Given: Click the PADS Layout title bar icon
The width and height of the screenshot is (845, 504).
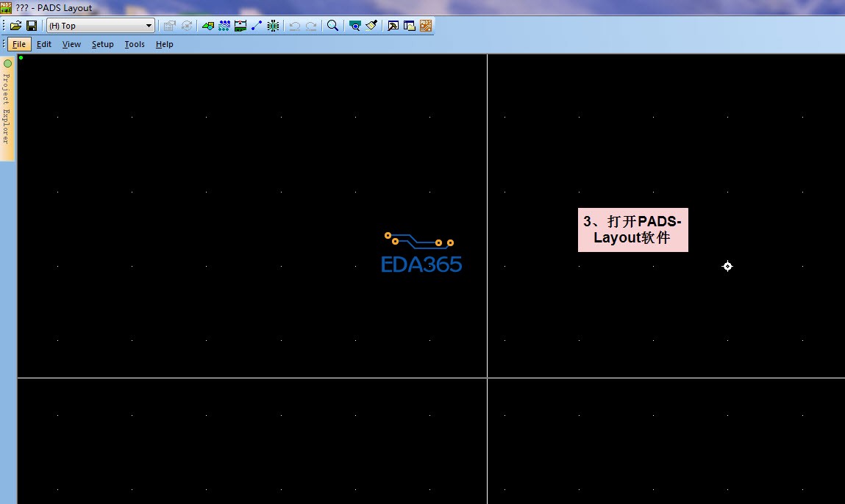Looking at the screenshot, I should pyautogui.click(x=6, y=7).
